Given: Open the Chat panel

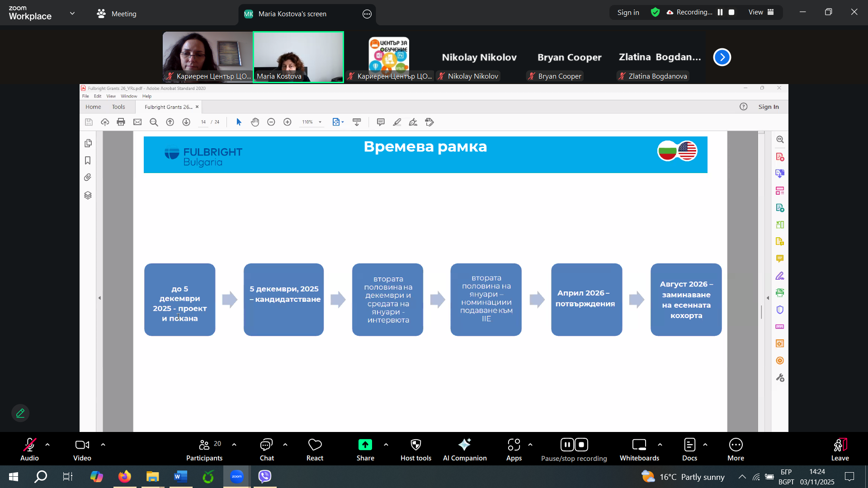Looking at the screenshot, I should (267, 450).
